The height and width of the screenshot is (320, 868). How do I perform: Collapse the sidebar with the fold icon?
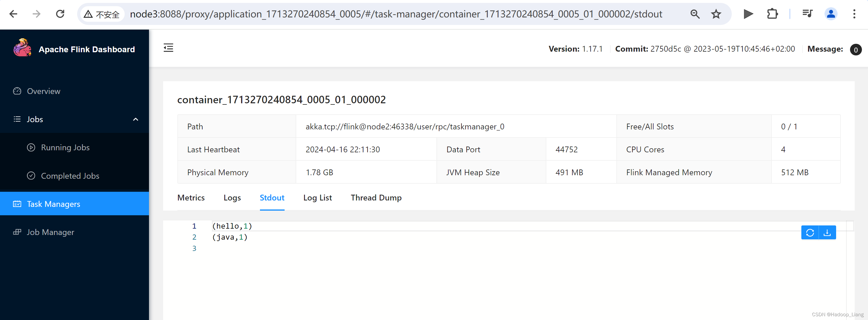(x=168, y=48)
